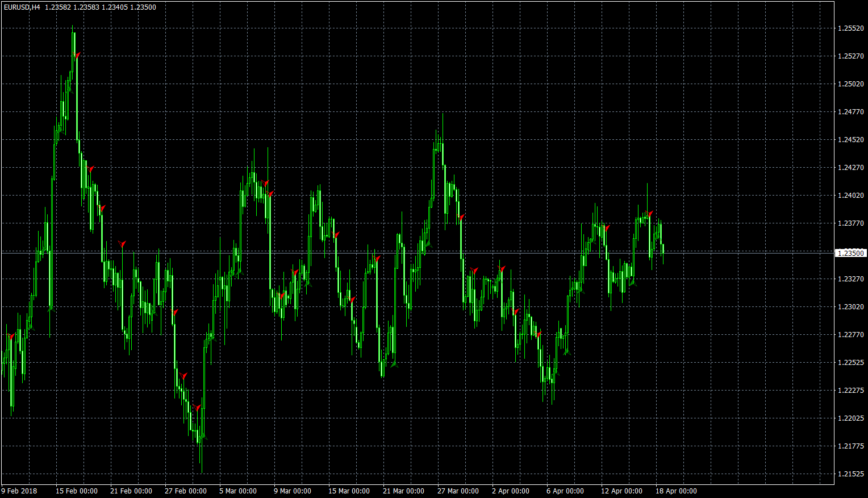Click the 1.24770 price axis label

click(x=851, y=112)
